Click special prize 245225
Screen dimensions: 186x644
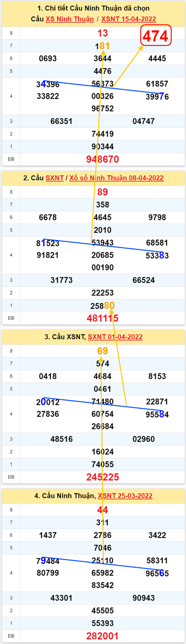click(x=103, y=477)
